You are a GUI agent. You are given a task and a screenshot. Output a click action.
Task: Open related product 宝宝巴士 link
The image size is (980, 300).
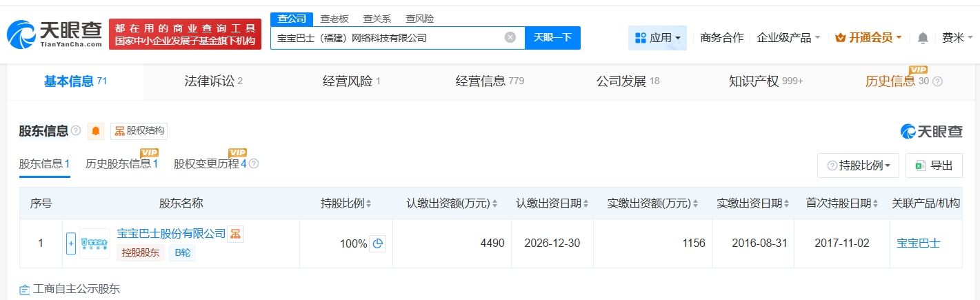click(918, 243)
